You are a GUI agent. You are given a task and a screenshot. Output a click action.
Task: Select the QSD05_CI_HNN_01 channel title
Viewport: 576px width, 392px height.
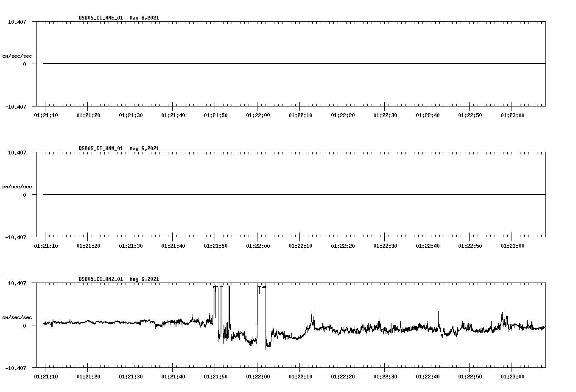coord(100,148)
